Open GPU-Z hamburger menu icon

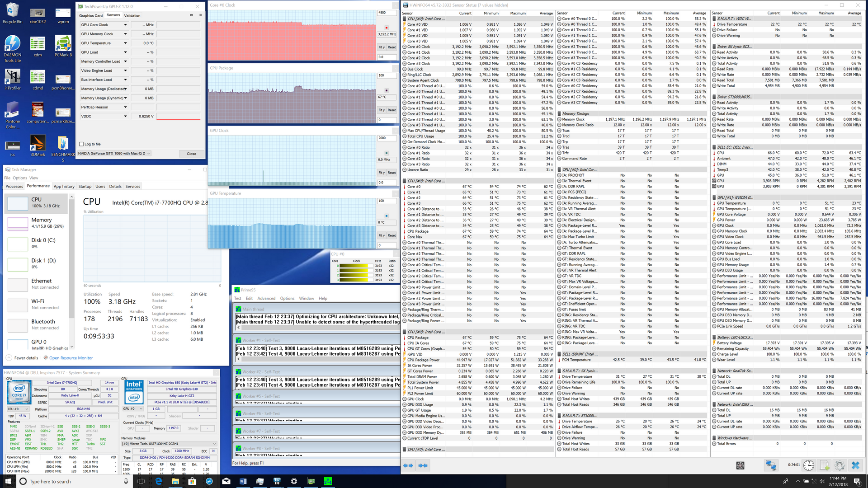tap(200, 15)
